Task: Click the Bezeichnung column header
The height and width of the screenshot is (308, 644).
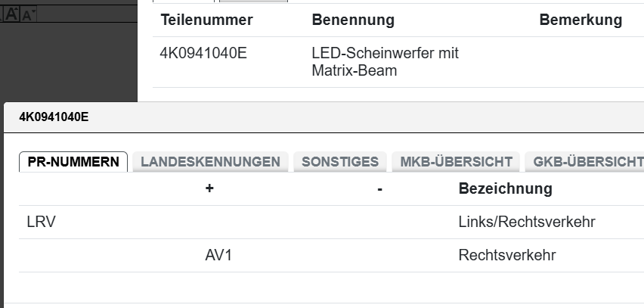Action: point(505,188)
